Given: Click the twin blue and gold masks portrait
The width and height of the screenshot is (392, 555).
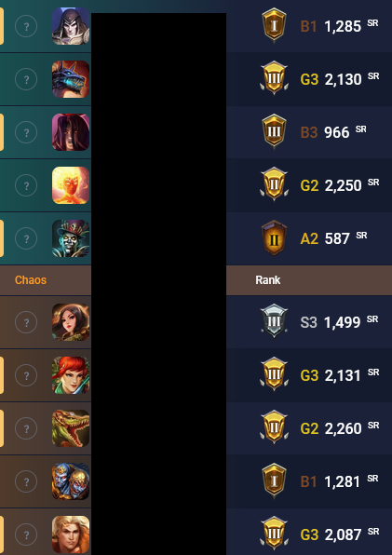Looking at the screenshot, I should coord(71,481).
